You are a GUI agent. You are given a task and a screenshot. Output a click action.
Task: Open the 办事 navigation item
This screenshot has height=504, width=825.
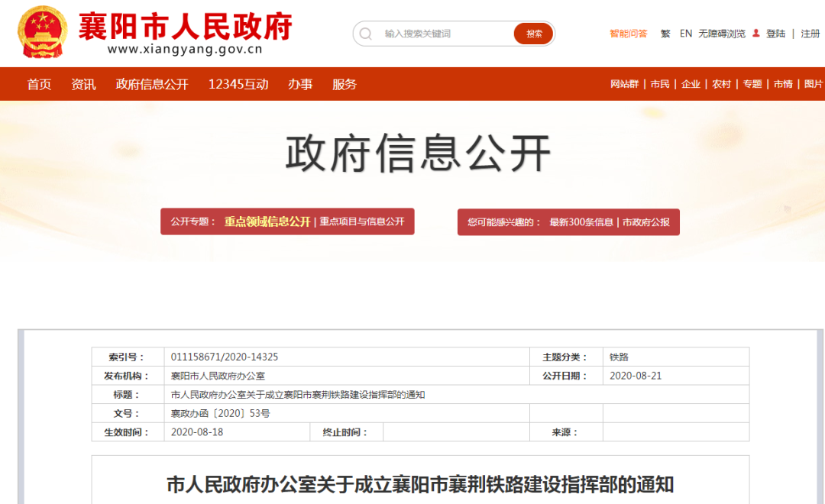300,84
